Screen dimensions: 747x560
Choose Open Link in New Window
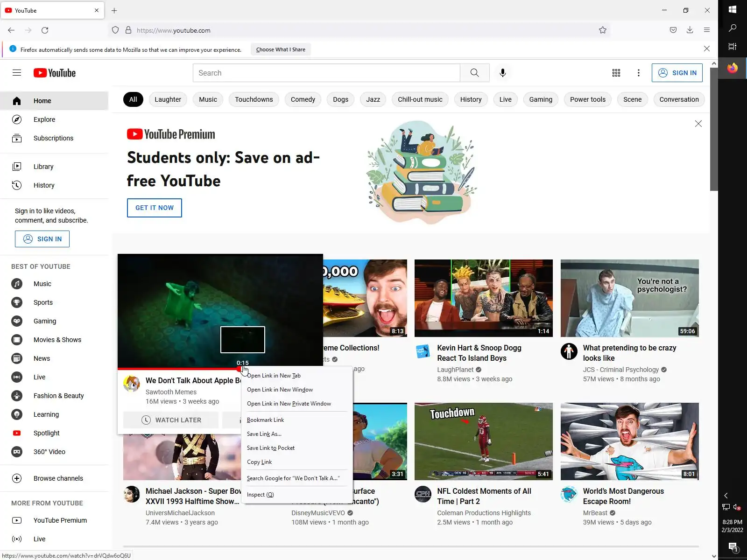[297, 390]
